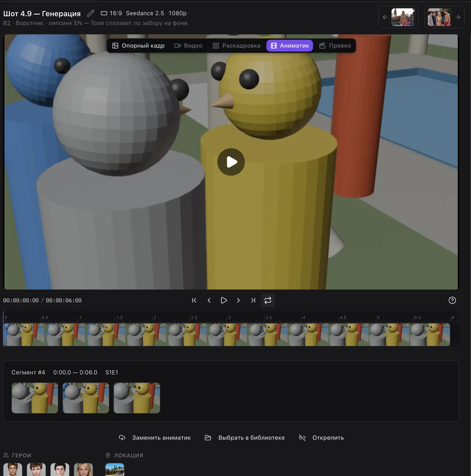The image size is (471, 476).
Task: Step back one frame
Action: (x=209, y=300)
